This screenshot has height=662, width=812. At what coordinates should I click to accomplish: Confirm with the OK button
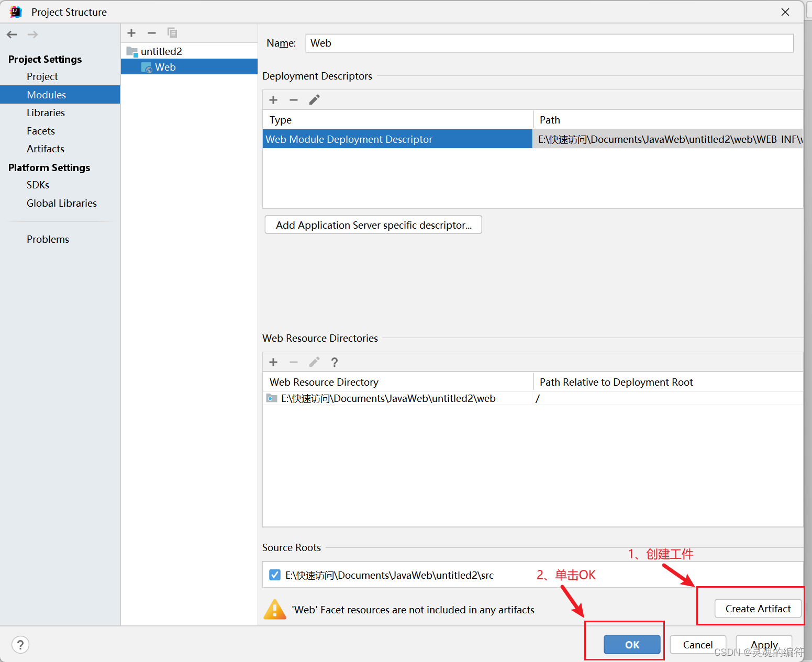[x=632, y=645]
